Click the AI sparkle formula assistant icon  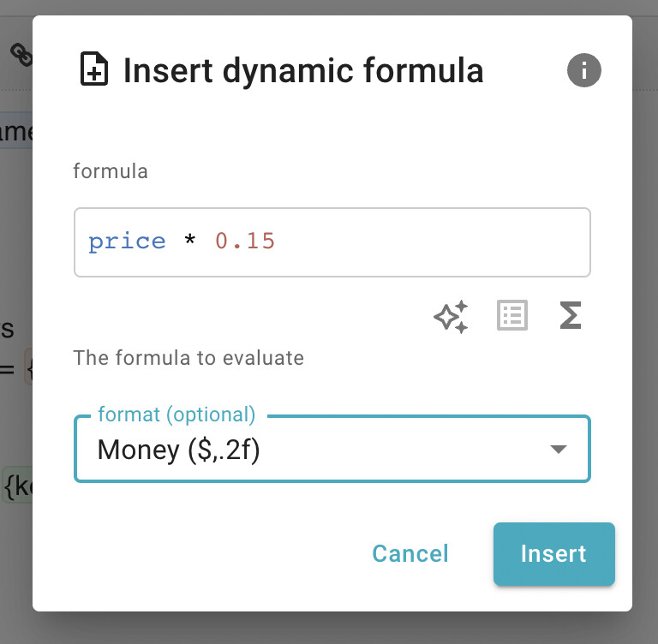pyautogui.click(x=452, y=316)
